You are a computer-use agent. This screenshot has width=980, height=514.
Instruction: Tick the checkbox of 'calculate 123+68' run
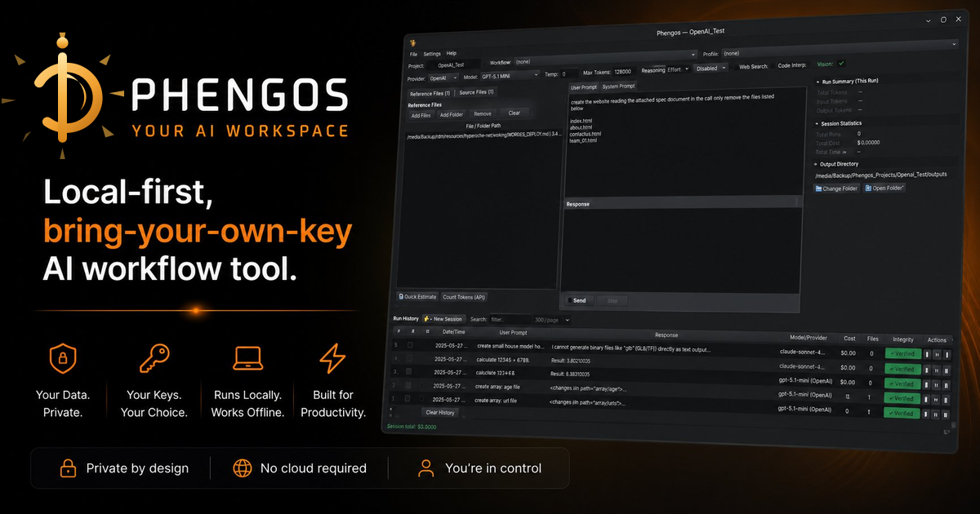410,371
